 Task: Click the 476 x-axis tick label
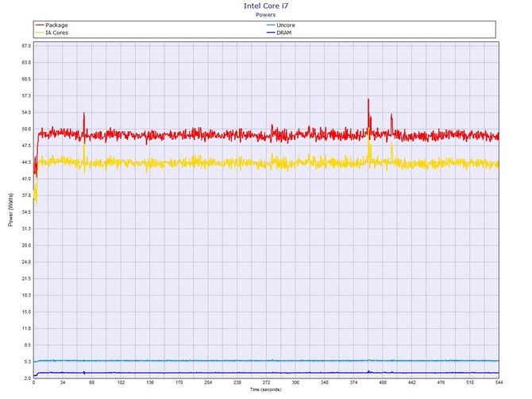[x=441, y=382]
